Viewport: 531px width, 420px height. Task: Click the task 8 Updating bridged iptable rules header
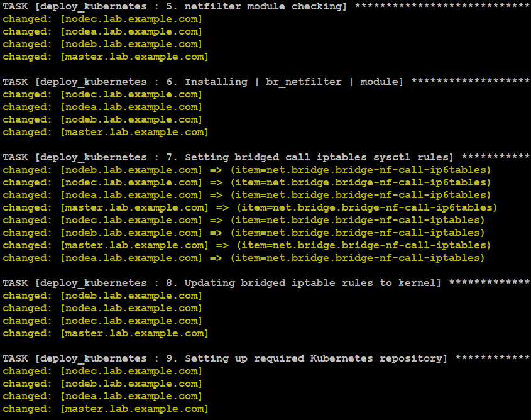point(266,283)
